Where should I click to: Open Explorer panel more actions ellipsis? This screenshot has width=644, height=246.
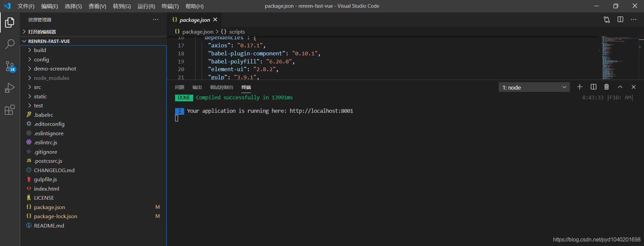(x=156, y=20)
